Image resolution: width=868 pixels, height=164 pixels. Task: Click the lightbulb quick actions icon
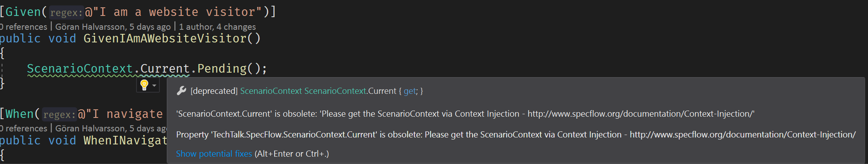tap(144, 85)
